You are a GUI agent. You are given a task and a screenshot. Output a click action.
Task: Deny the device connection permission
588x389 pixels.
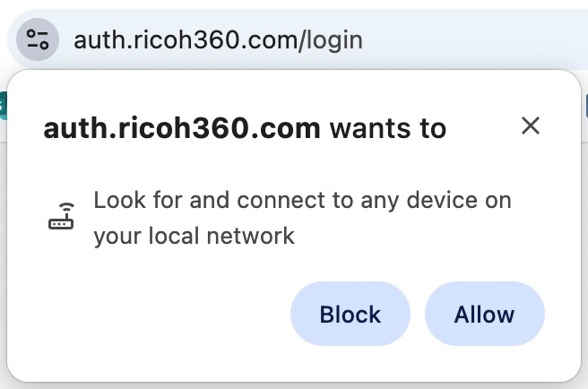350,315
